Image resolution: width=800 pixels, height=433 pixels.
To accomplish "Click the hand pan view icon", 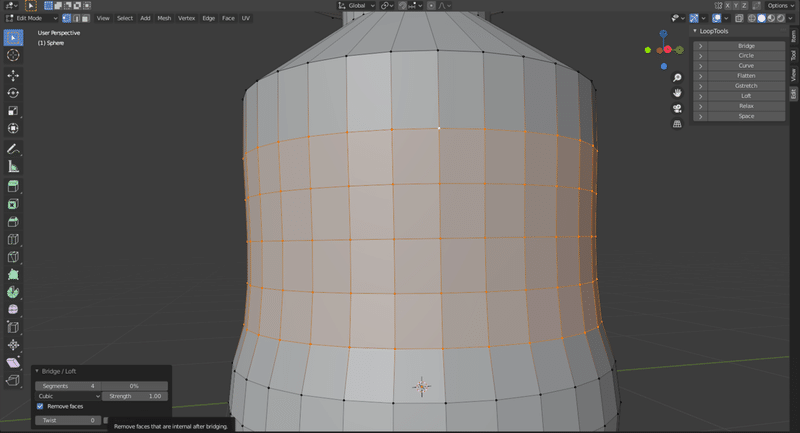I will [x=677, y=93].
